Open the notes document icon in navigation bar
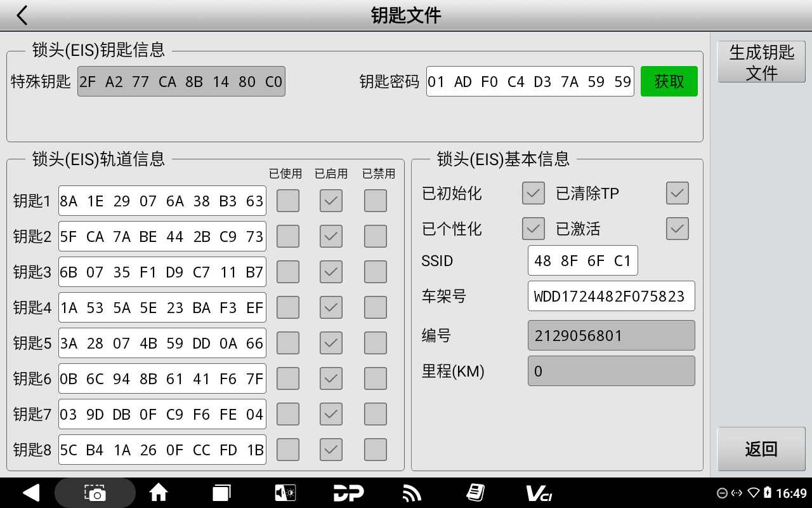The width and height of the screenshot is (812, 508). (475, 493)
